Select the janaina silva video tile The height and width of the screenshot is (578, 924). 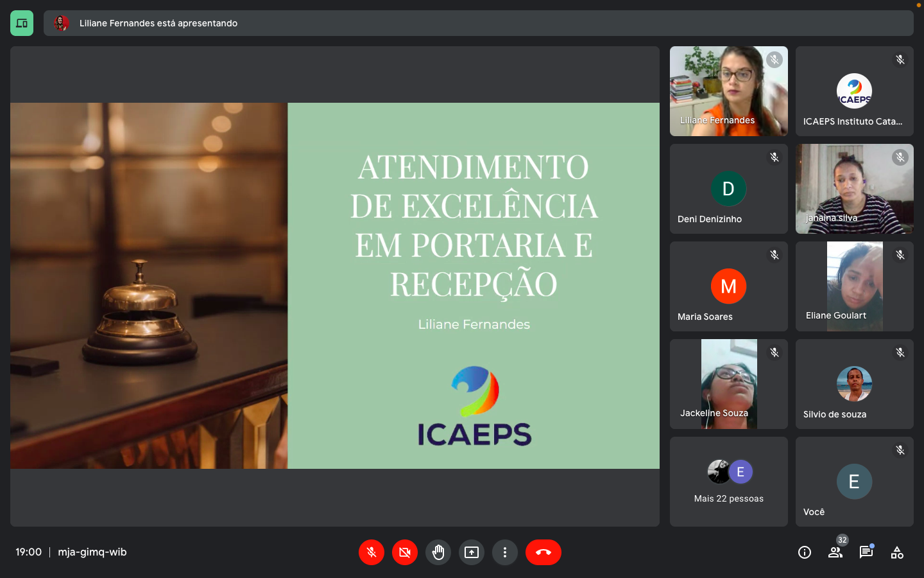[x=855, y=189]
